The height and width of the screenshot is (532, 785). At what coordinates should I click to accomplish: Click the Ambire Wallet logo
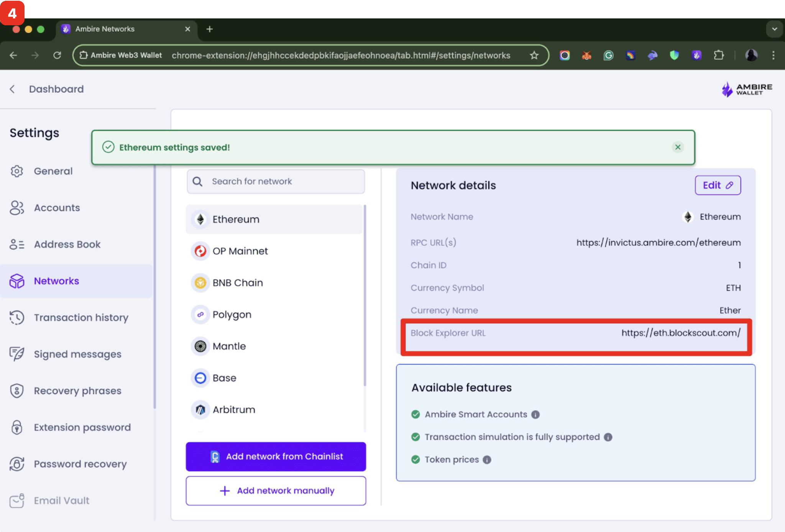point(746,89)
